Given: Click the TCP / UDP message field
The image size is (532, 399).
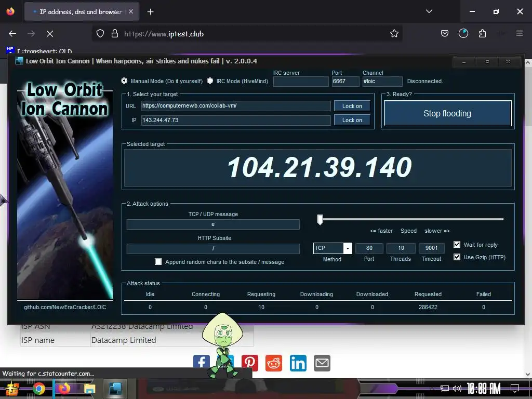Looking at the screenshot, I should pyautogui.click(x=213, y=224).
